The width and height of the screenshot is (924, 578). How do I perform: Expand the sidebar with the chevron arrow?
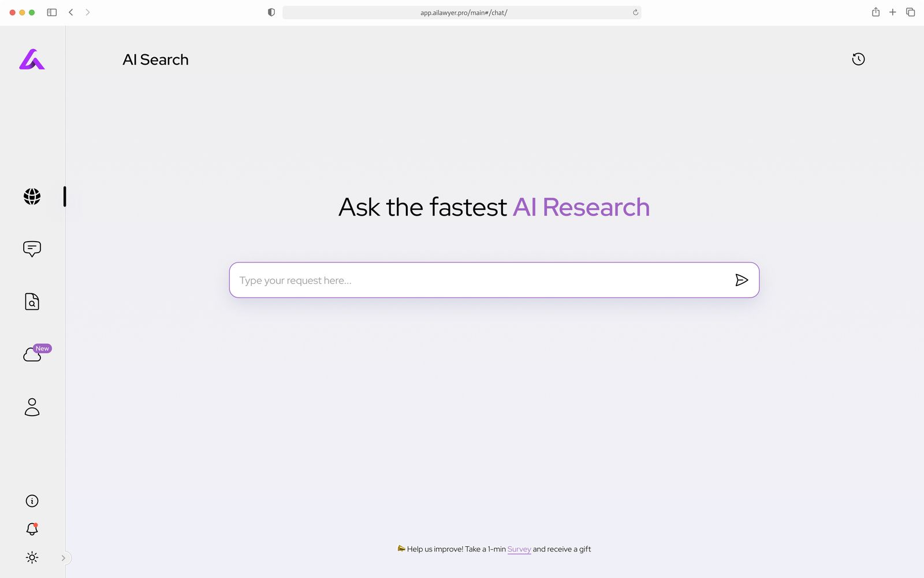point(64,558)
